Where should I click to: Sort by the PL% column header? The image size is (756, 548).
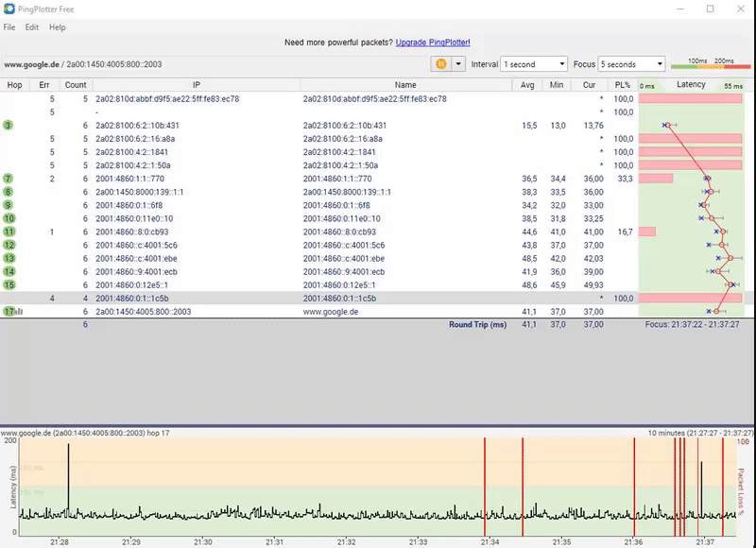pos(623,85)
